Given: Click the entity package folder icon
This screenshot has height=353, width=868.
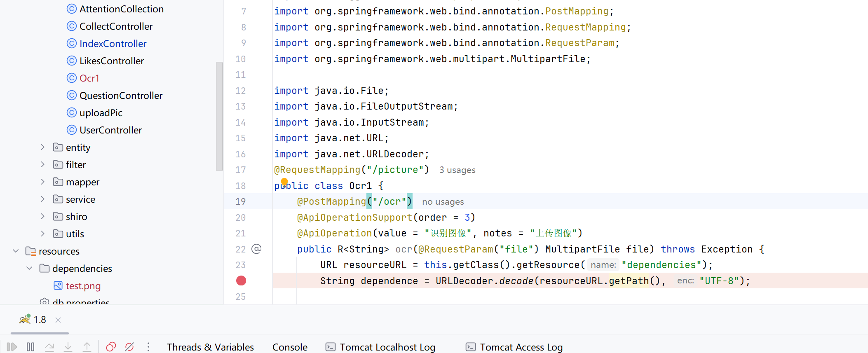Looking at the screenshot, I should [58, 147].
